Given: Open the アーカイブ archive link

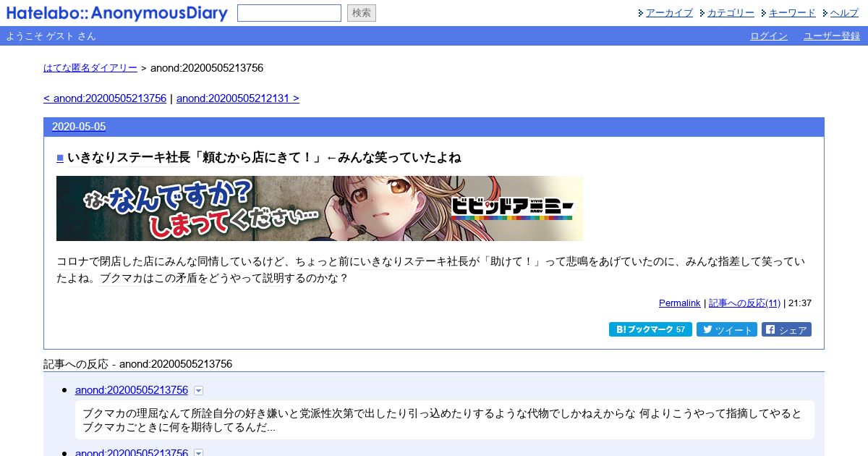Looking at the screenshot, I should [669, 13].
